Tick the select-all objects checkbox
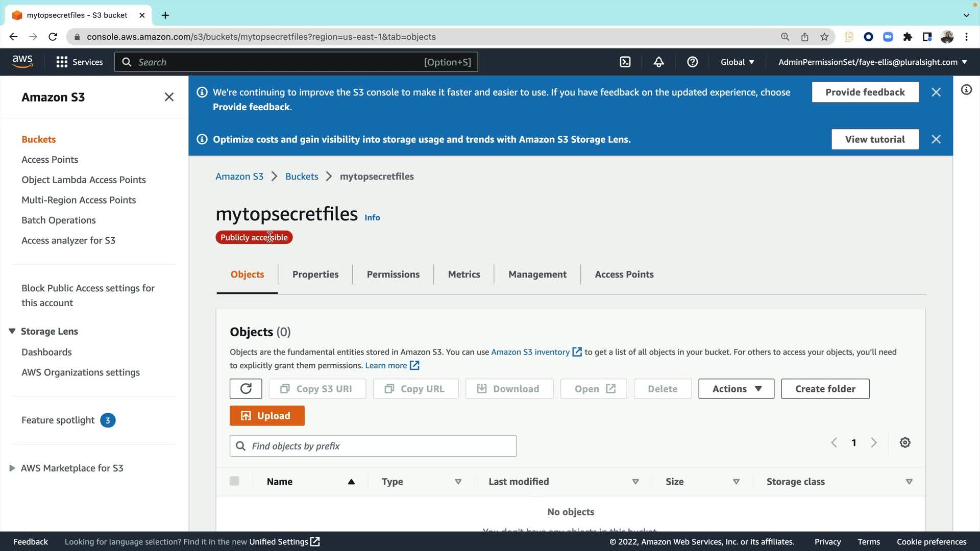Screen dimensions: 980x551 234,481
